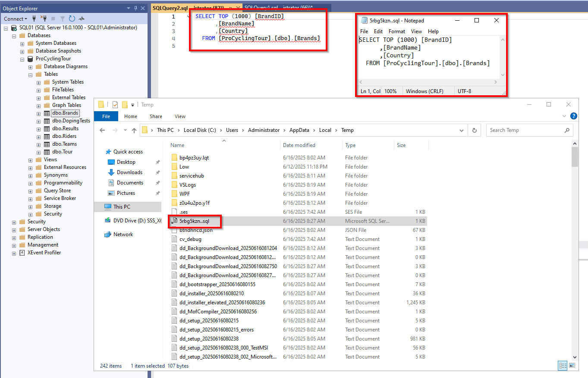Open Notepad Format menu
This screenshot has width=588, height=378.
pos(396,31)
